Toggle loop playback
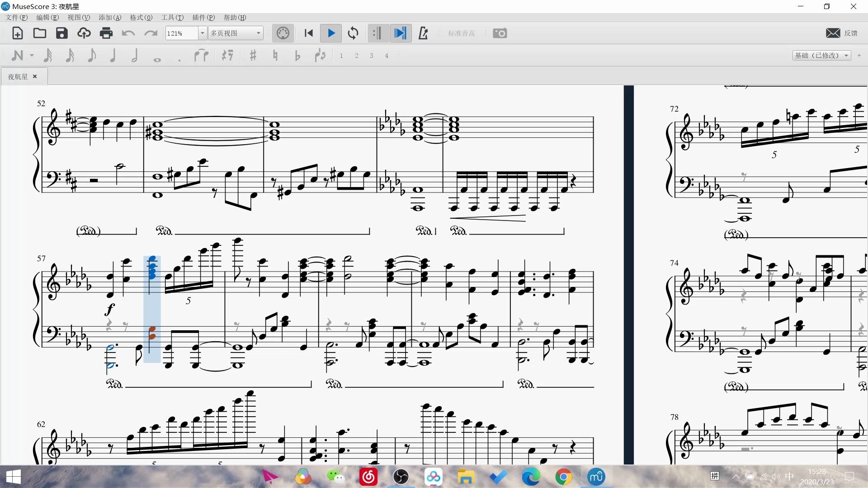The image size is (868, 488). coord(353,33)
